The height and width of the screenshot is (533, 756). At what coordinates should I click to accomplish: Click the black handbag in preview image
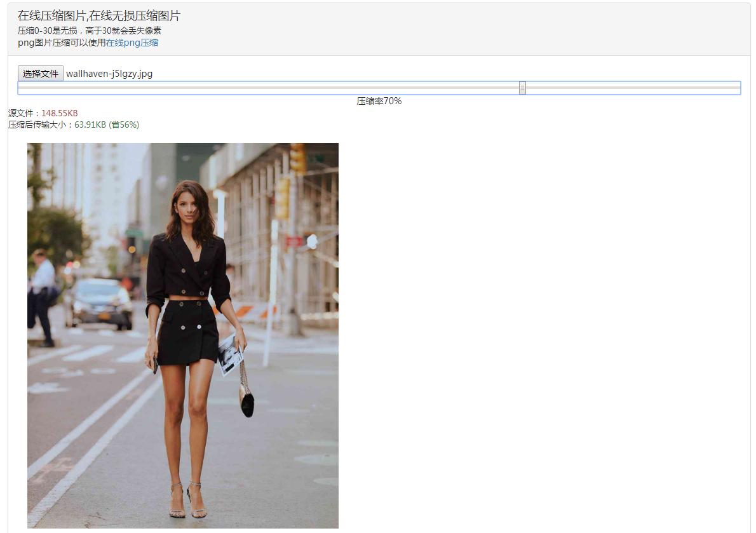click(x=246, y=402)
